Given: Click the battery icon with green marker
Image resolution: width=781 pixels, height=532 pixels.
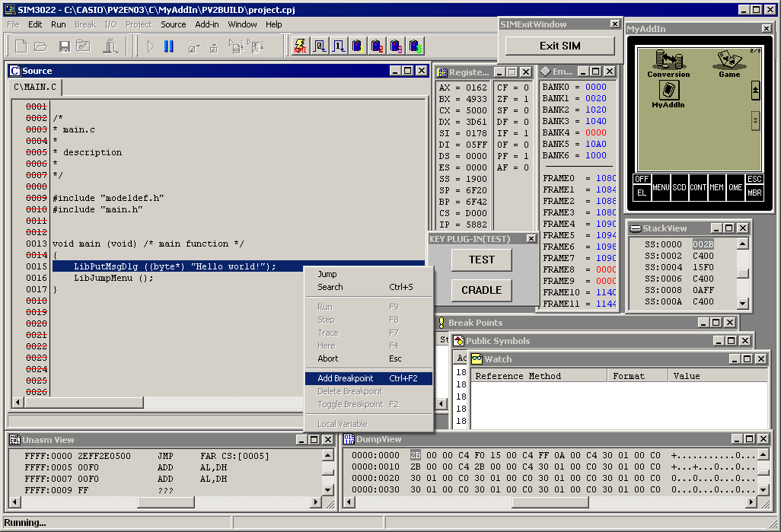Looking at the screenshot, I should [415, 46].
